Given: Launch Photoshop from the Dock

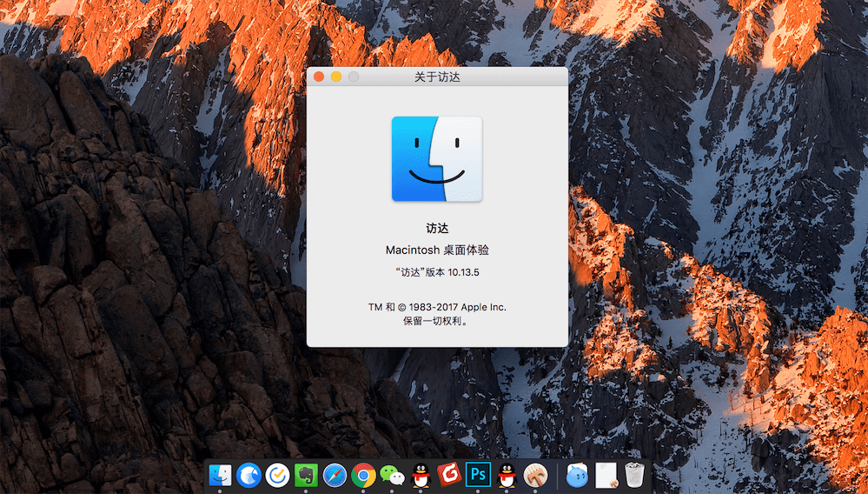Looking at the screenshot, I should [478, 475].
